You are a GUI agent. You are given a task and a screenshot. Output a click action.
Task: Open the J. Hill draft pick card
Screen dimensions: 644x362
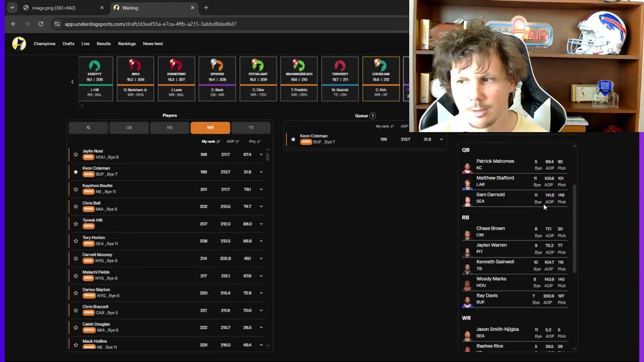coord(95,79)
